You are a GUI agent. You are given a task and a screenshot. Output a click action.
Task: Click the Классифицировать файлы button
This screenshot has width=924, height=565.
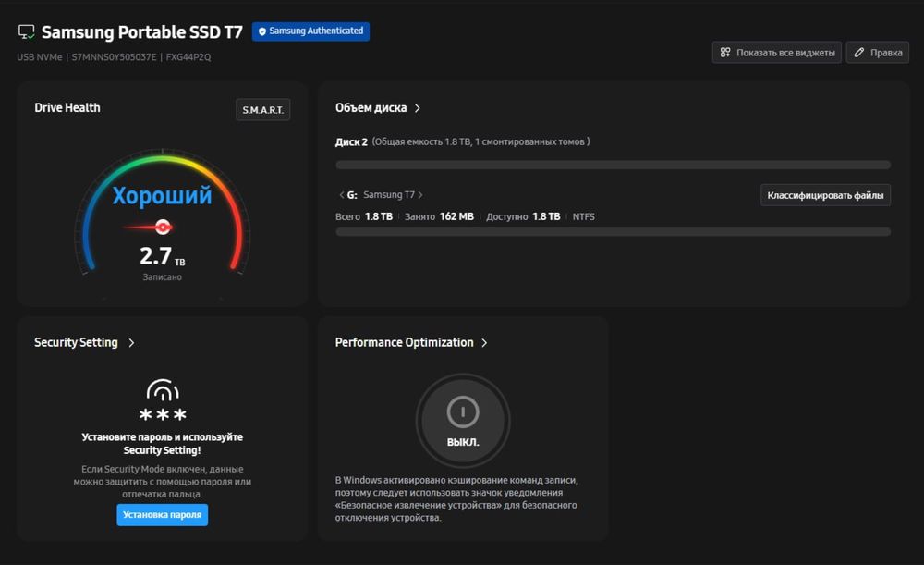pos(825,195)
